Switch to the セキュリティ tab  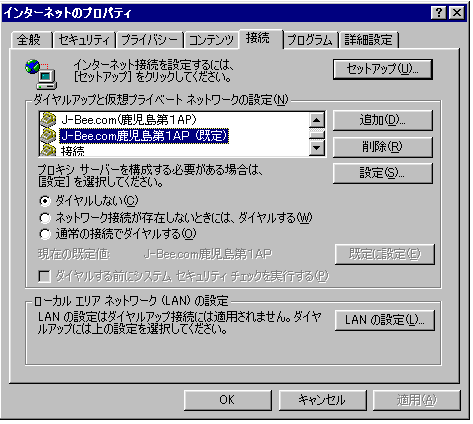(84, 40)
